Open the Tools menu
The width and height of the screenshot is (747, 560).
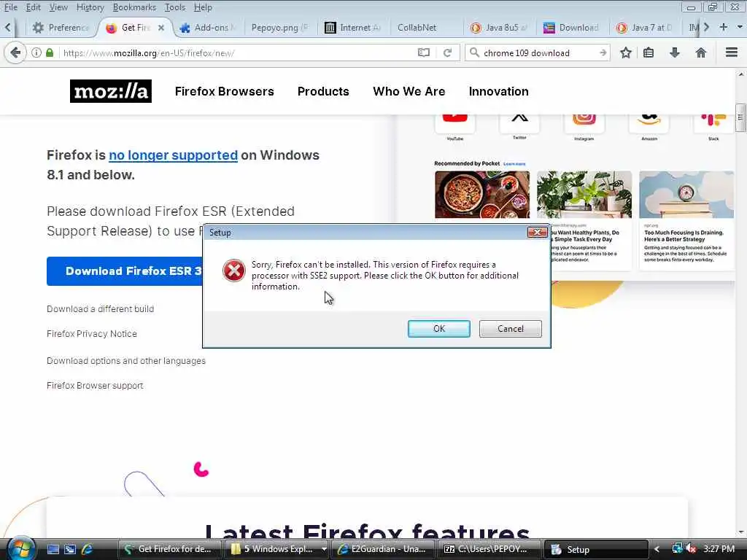174,7
